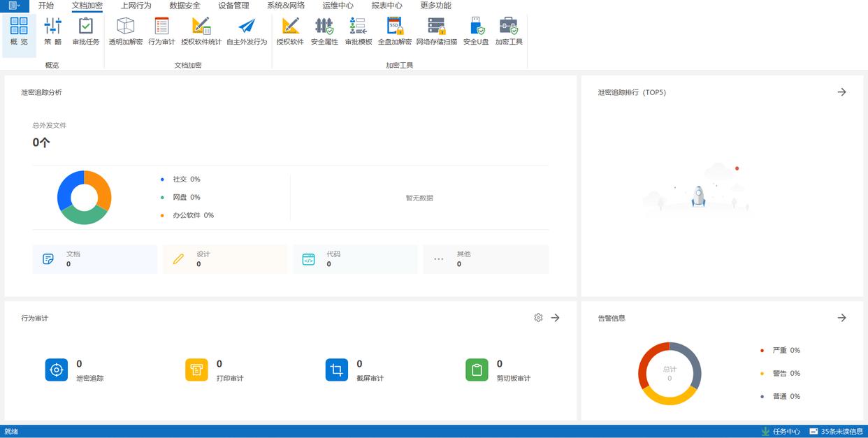The height and width of the screenshot is (438, 868).
Task: Open 行为审计 panel settings gear
Action: pyautogui.click(x=538, y=318)
